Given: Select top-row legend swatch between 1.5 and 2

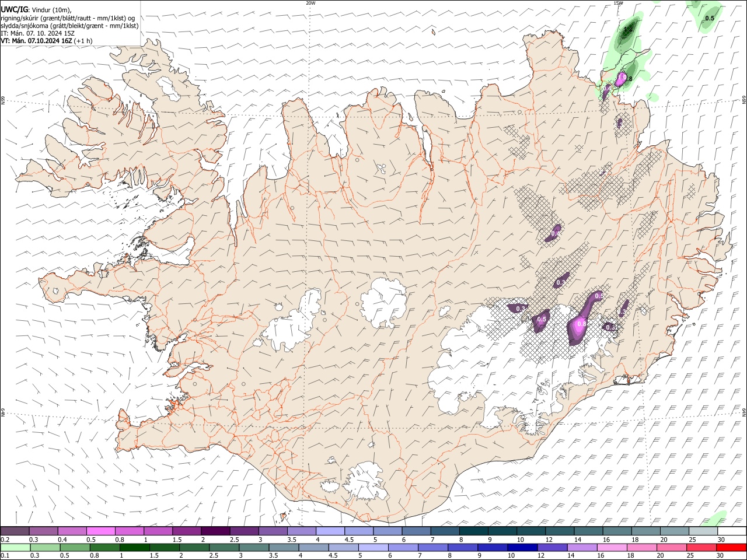Looking at the screenshot, I should (x=187, y=531).
